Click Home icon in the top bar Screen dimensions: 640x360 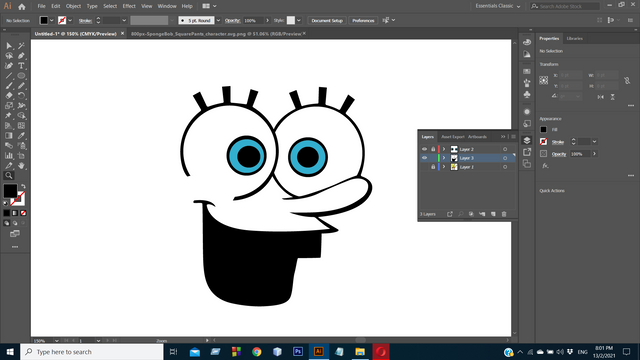click(22, 6)
